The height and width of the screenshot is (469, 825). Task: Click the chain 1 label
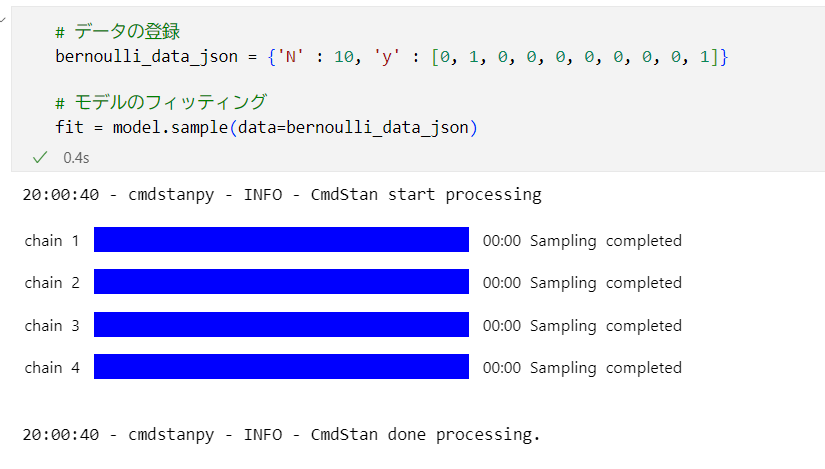pos(52,241)
